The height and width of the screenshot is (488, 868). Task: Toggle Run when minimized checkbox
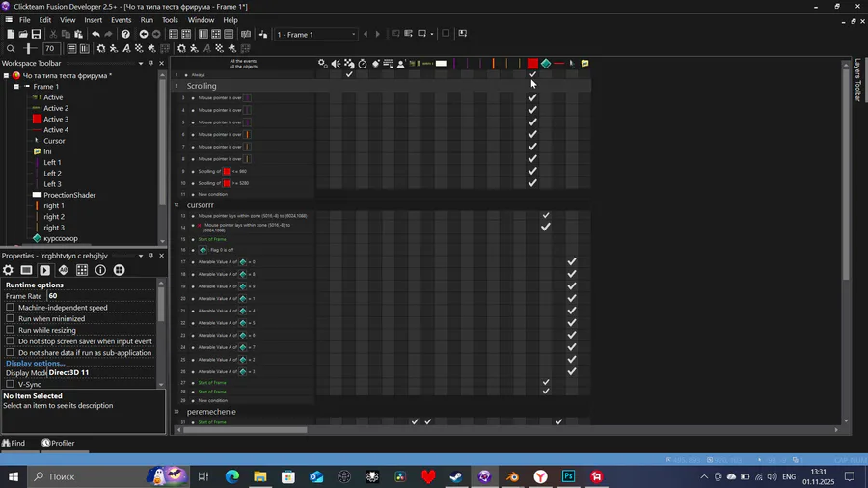tap(10, 318)
